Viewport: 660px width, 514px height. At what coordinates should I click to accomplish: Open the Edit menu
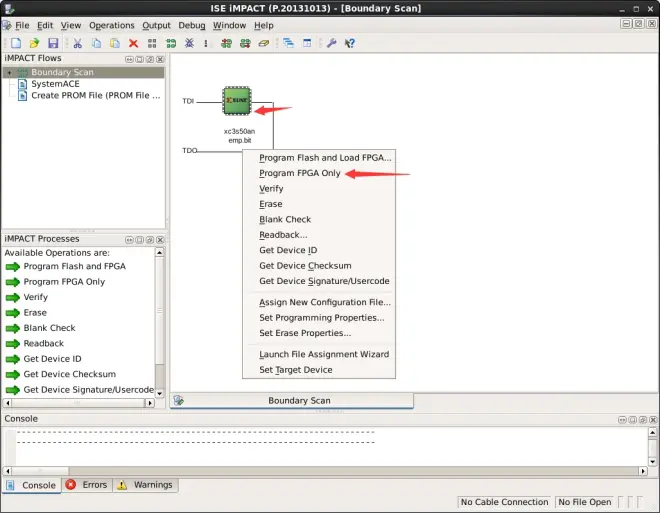[x=45, y=25]
